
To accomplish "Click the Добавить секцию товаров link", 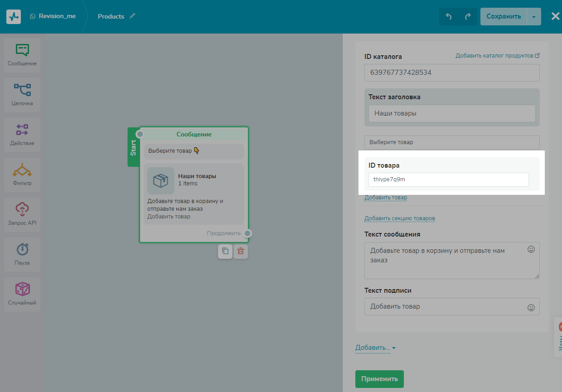I will (399, 218).
